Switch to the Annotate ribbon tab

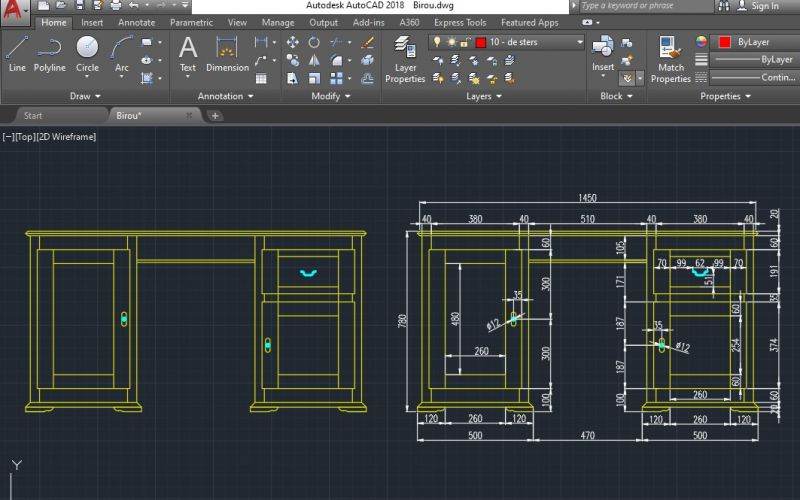tap(136, 22)
